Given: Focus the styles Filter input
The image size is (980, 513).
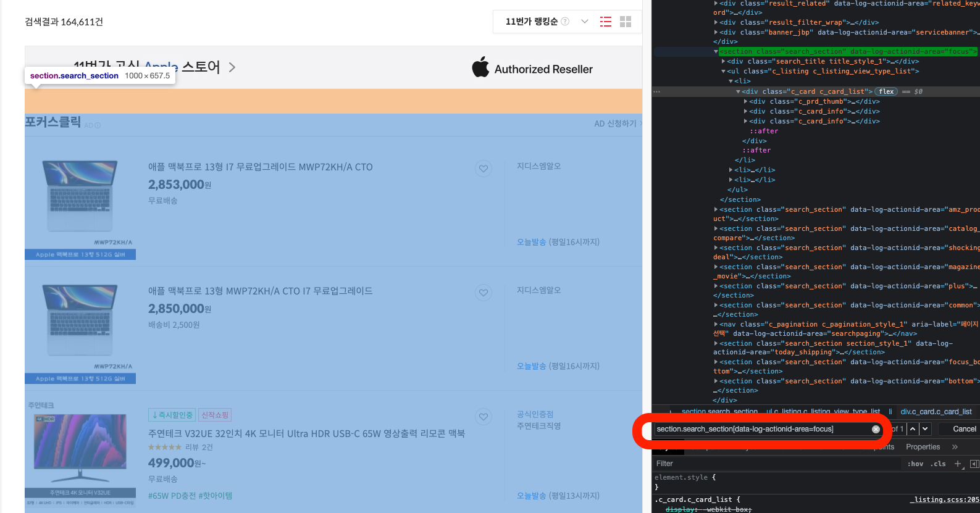Looking at the screenshot, I should [x=777, y=464].
